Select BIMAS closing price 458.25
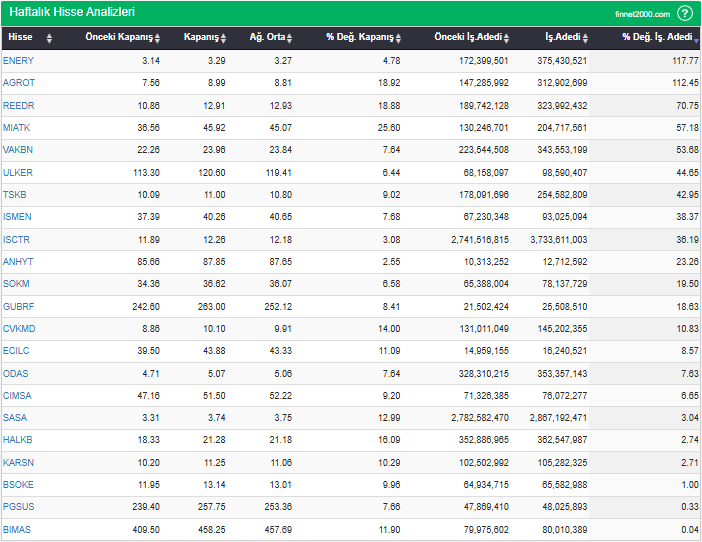Screen dimensions: 702x542 [x=212, y=529]
